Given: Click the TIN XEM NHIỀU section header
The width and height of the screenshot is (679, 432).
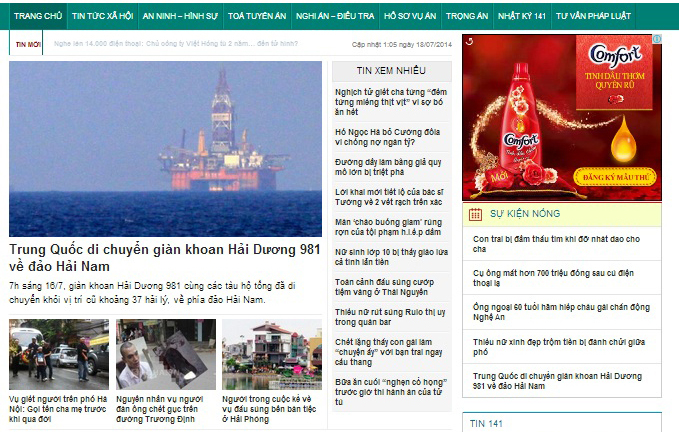Looking at the screenshot, I should (391, 71).
